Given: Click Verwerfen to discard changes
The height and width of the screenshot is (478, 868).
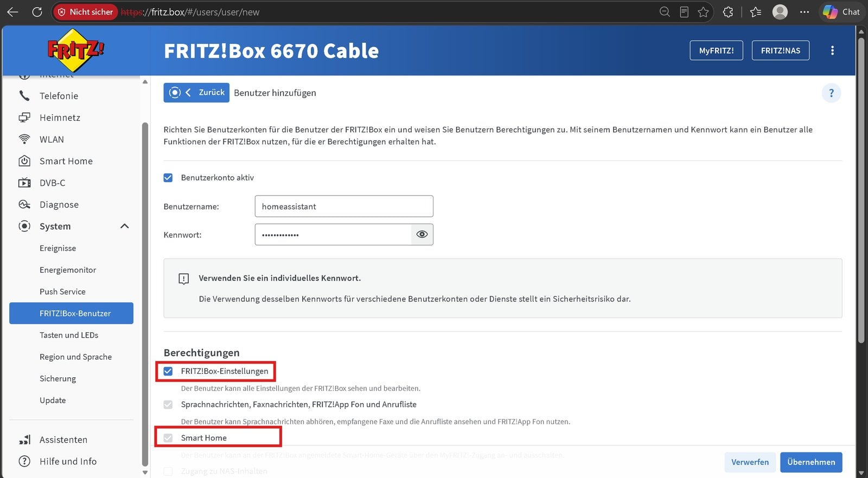Looking at the screenshot, I should [x=750, y=462].
